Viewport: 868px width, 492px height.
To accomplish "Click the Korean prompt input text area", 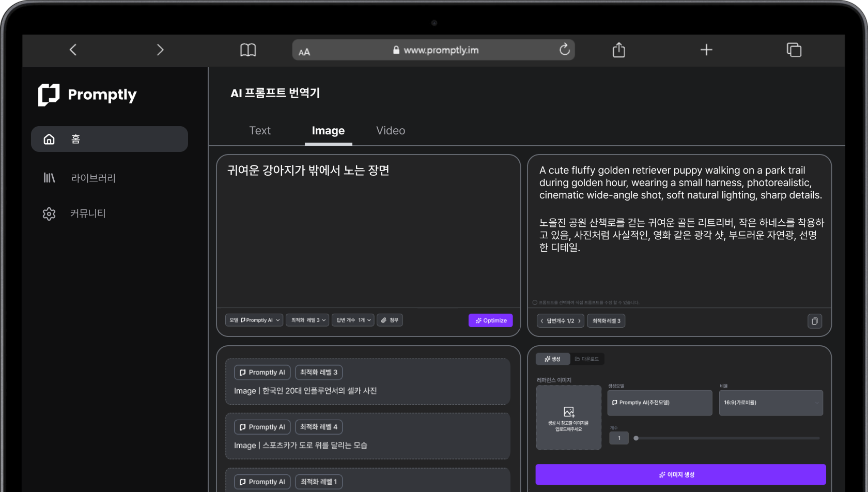I will tap(368, 232).
